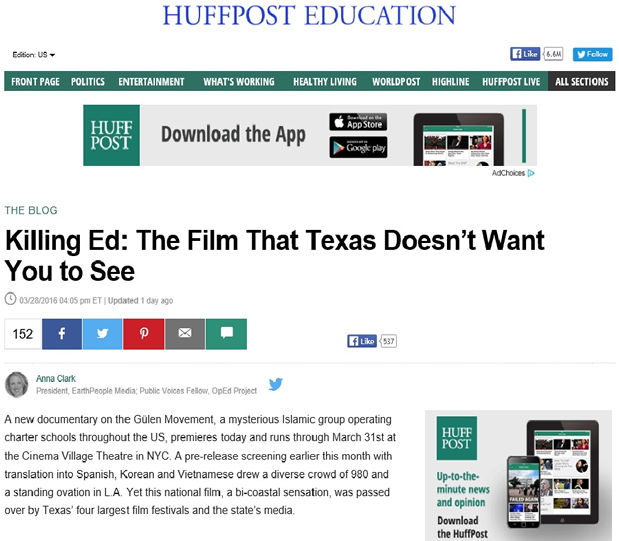Click the HuffPost Education title
Image resolution: width=619 pixels, height=541 pixels.
(309, 15)
